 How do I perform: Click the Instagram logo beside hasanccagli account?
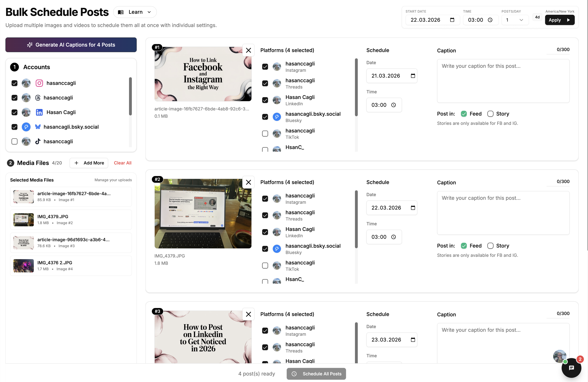pyautogui.click(x=39, y=83)
